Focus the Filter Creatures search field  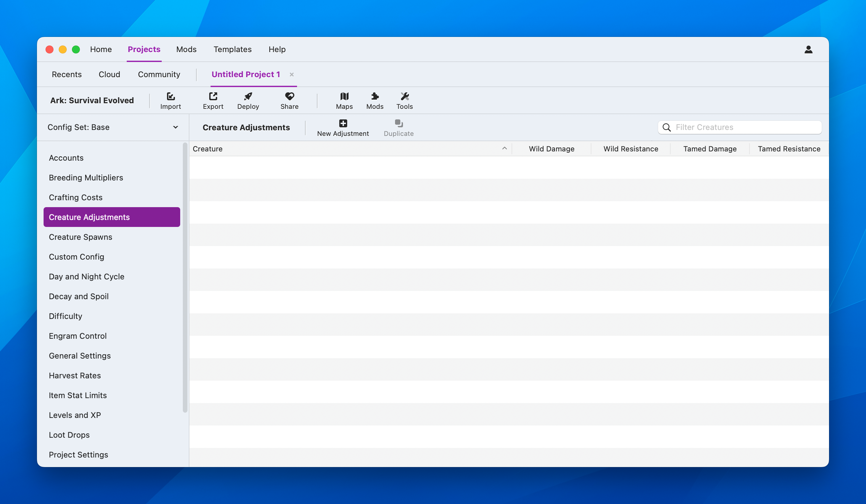740,127
